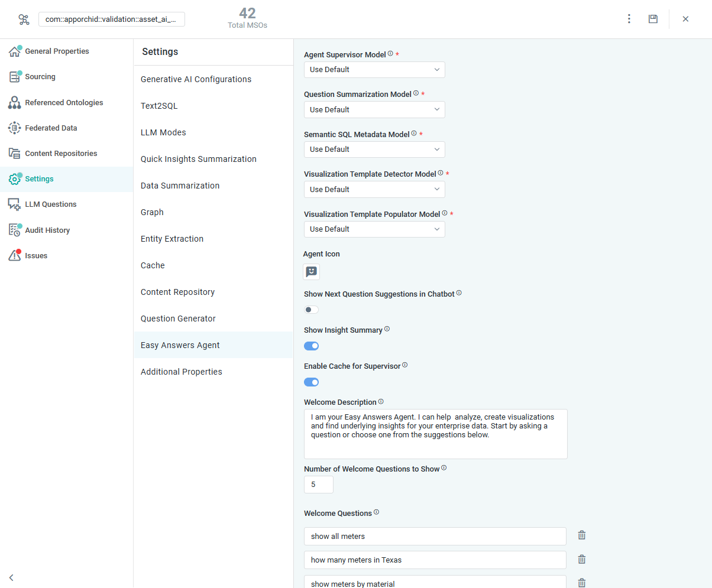This screenshot has height=588, width=712.
Task: Open Visualization Template Populator Model dropdown
Action: click(x=374, y=229)
